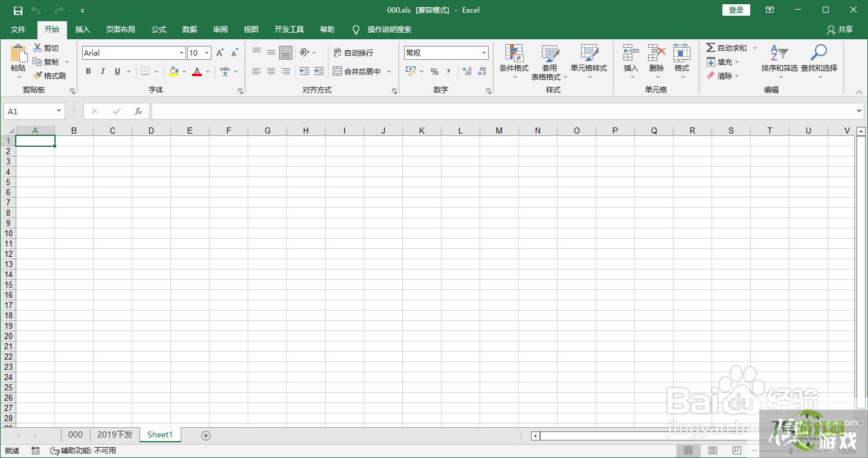The width and height of the screenshot is (868, 458).
Task: Click the Paste clipboard icon
Action: tap(19, 53)
